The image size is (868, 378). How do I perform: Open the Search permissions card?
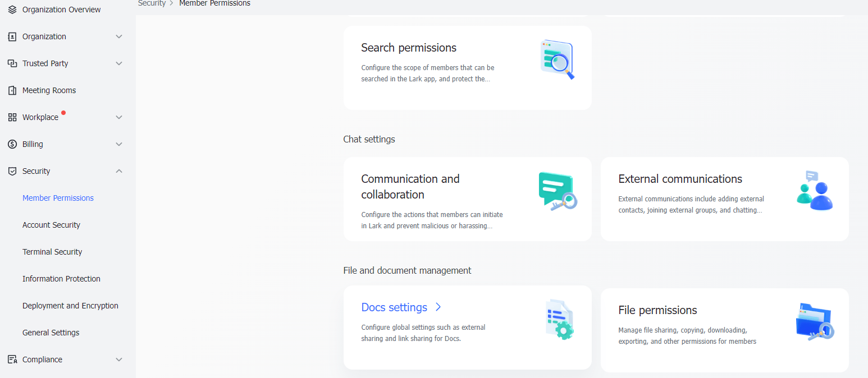[467, 67]
